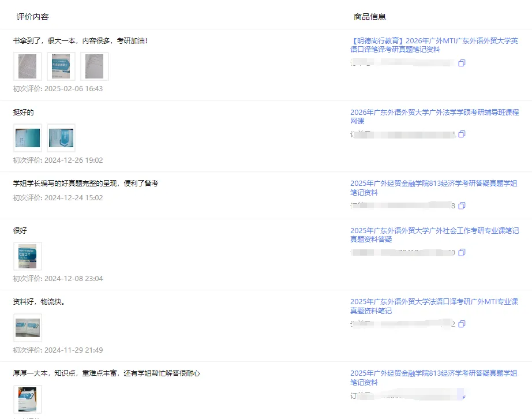532x419 pixels.
Task: Open the first photo under the 挺好的 review
Action: [x=27, y=137]
